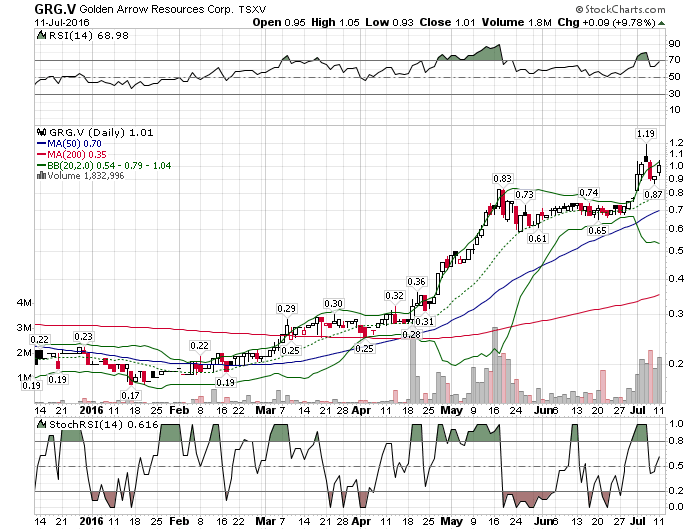Click the 0.32 price annotation
700x530 pixels.
[x=394, y=296]
